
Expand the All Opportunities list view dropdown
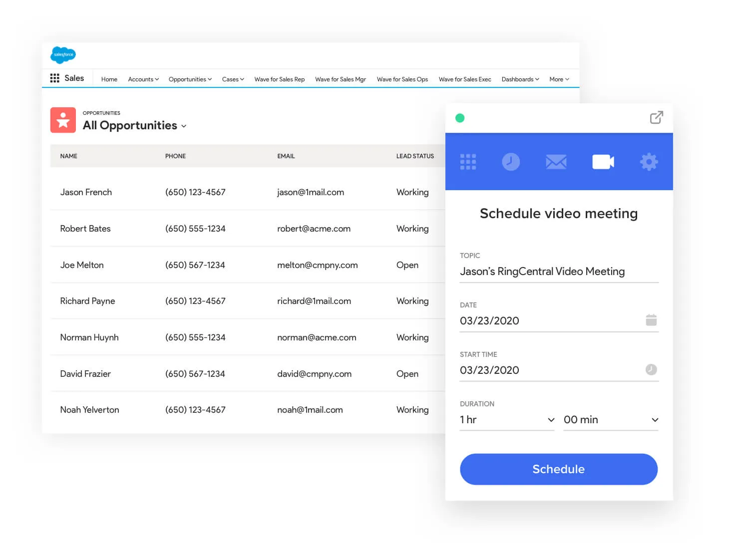pos(184,126)
